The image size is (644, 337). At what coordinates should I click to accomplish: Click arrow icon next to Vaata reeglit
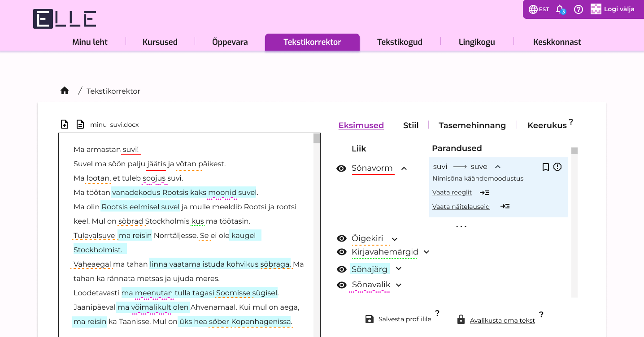tap(484, 193)
